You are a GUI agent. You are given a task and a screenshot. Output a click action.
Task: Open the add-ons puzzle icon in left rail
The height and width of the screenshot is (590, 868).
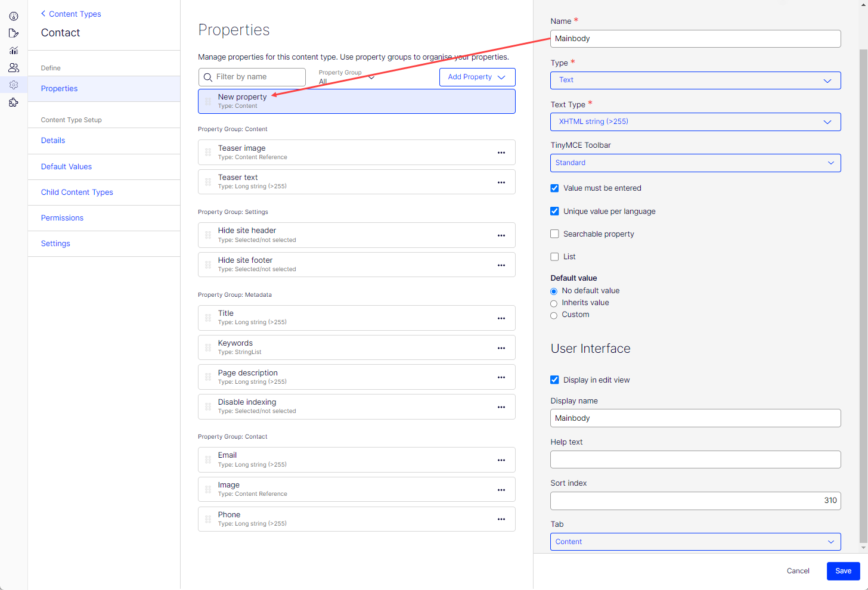point(14,103)
